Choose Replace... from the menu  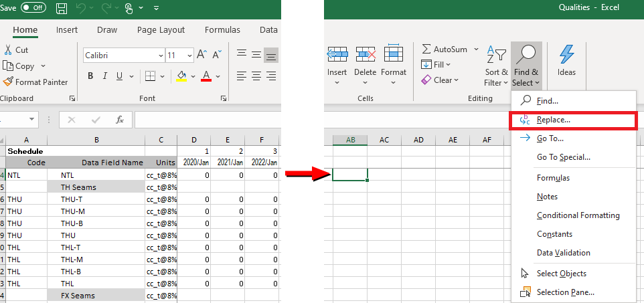point(573,120)
